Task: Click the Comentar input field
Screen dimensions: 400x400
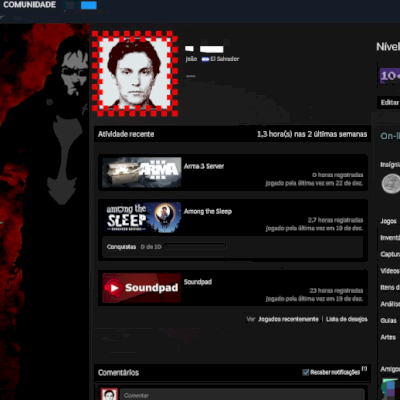Action: tap(242, 395)
